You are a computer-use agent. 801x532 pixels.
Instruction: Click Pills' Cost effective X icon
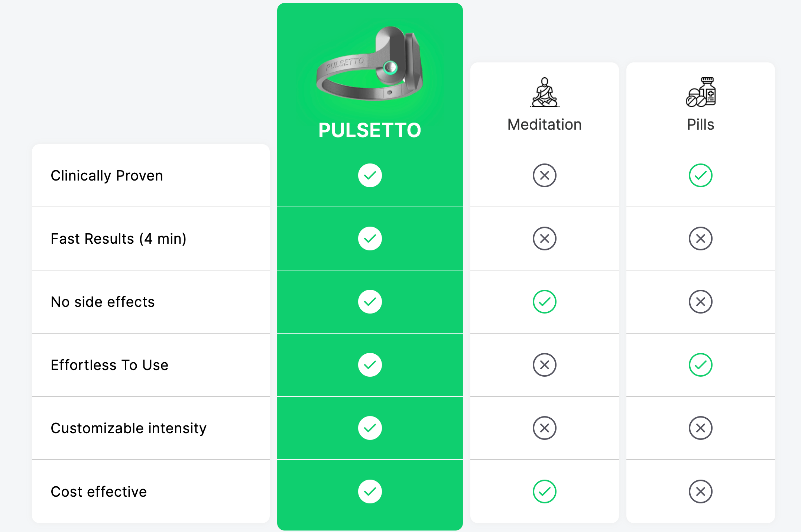pos(701,492)
